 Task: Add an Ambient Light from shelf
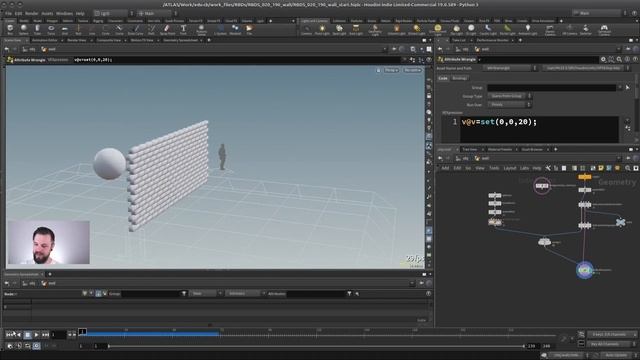pos(527,30)
